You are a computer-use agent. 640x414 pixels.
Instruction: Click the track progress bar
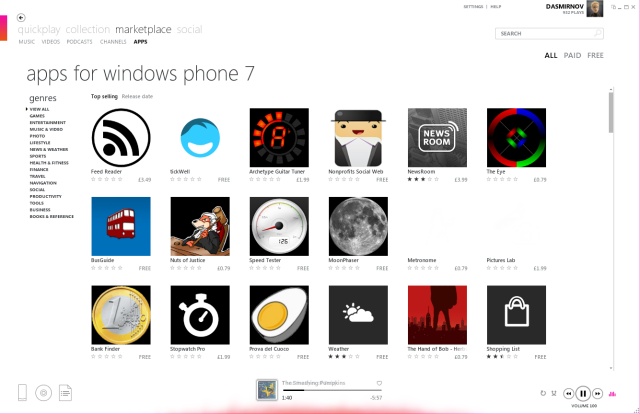pyautogui.click(x=332, y=390)
